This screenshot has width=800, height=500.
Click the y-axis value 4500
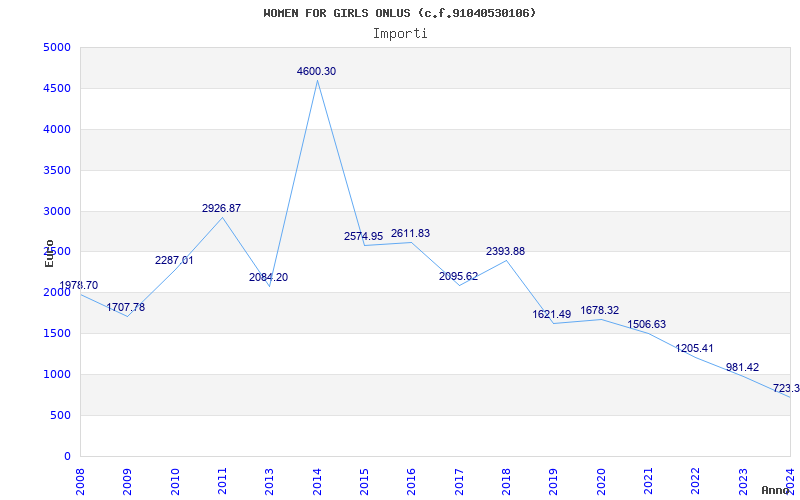coord(56,88)
